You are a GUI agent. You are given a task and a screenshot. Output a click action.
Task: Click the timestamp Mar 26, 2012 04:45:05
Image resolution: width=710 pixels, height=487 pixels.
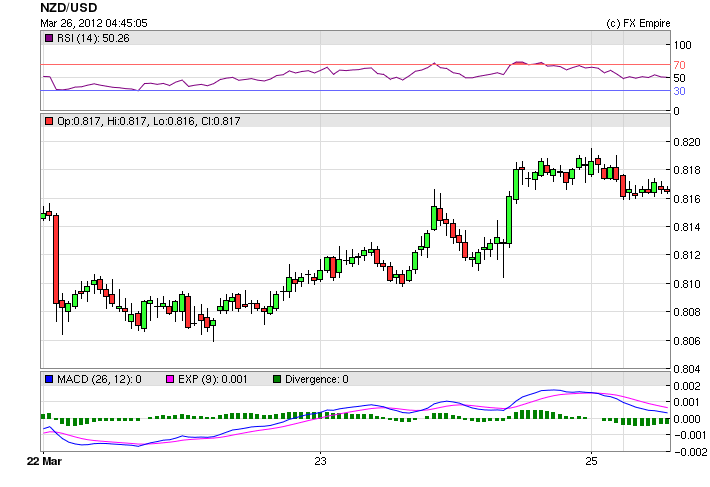(x=94, y=23)
